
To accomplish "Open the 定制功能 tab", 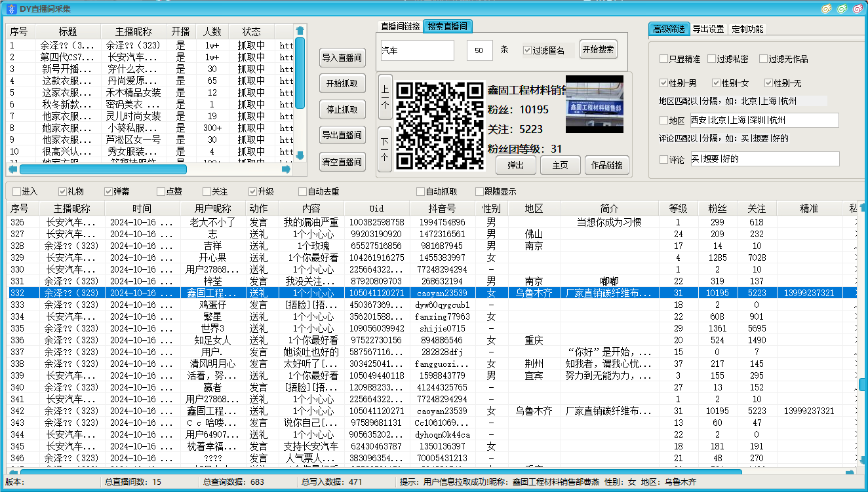I will [747, 29].
